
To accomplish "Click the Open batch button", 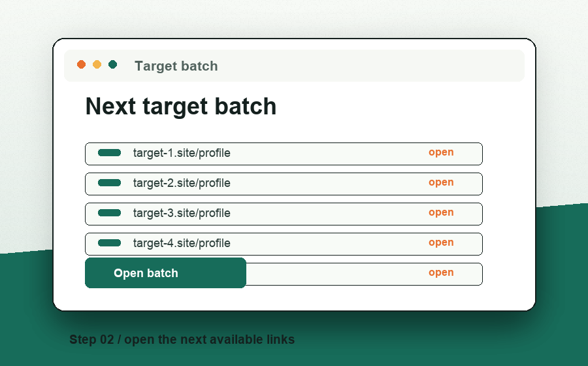I will (165, 273).
